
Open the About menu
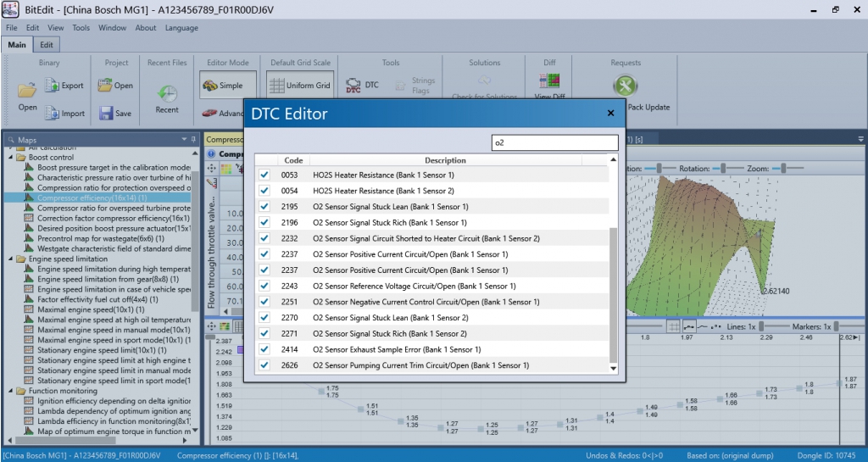[146, 28]
